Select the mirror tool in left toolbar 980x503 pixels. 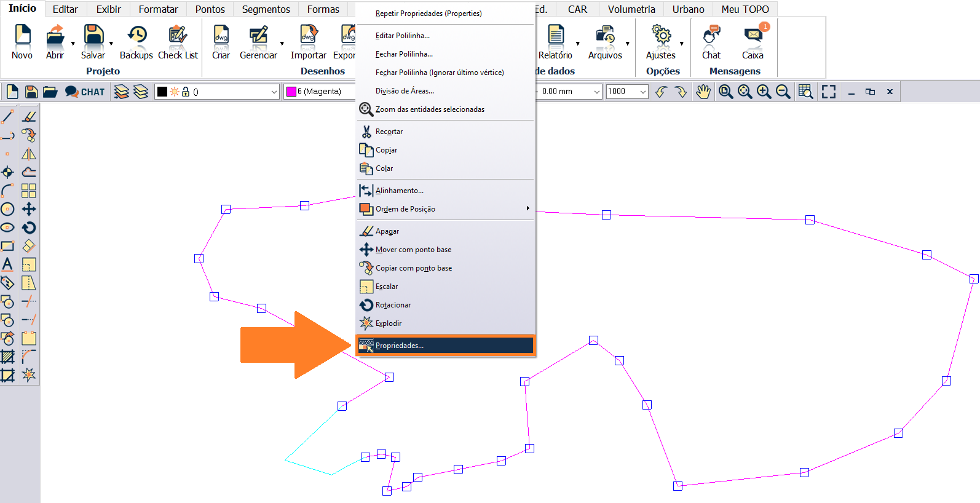pyautogui.click(x=29, y=154)
